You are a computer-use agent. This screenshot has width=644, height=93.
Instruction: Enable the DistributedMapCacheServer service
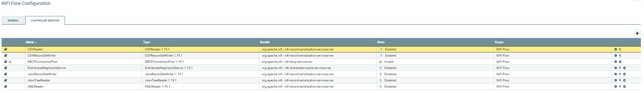click(x=620, y=68)
